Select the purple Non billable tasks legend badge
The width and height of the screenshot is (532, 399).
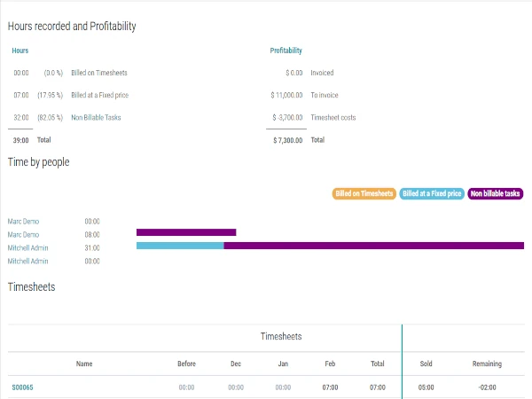pyautogui.click(x=496, y=193)
